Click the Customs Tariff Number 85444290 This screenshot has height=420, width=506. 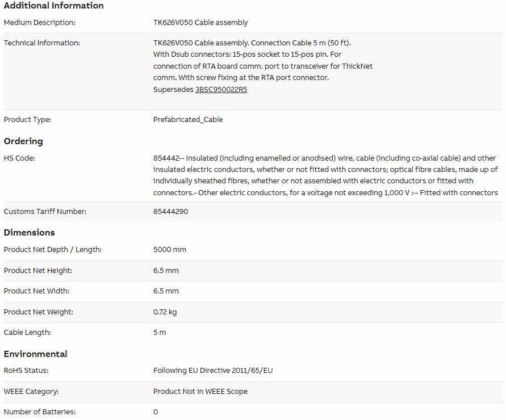(x=171, y=212)
